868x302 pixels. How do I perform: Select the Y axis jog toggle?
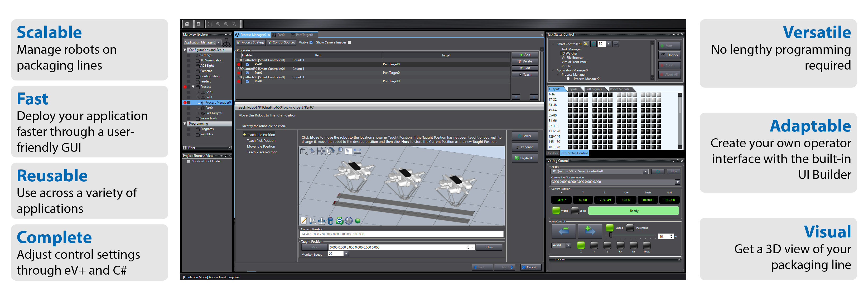[594, 245]
